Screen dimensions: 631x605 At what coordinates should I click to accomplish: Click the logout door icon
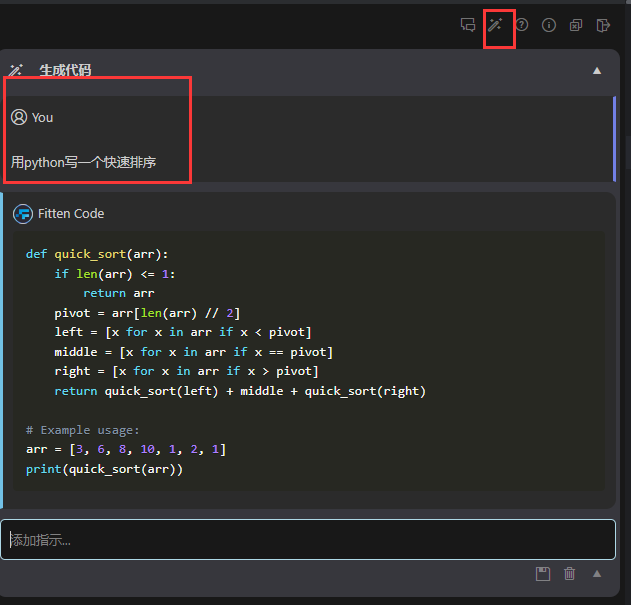coord(603,25)
